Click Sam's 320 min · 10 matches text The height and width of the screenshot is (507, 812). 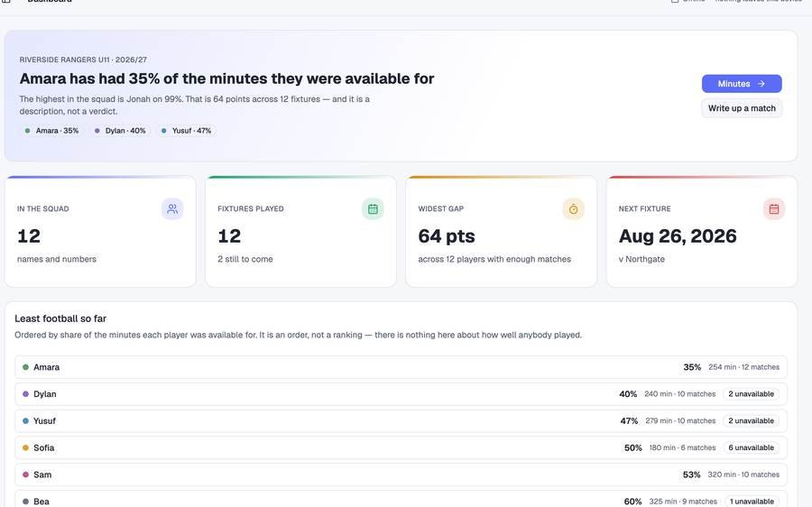[743, 475]
